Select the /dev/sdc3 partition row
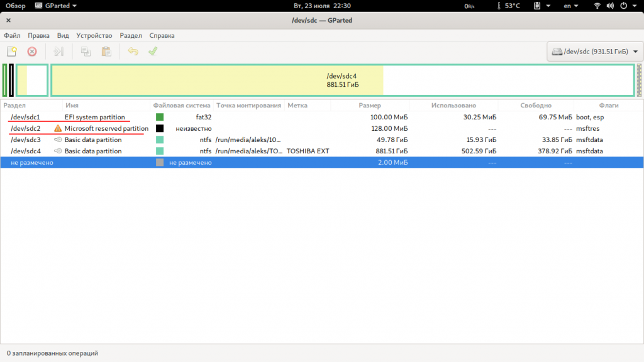The width and height of the screenshot is (644, 362). [322, 140]
